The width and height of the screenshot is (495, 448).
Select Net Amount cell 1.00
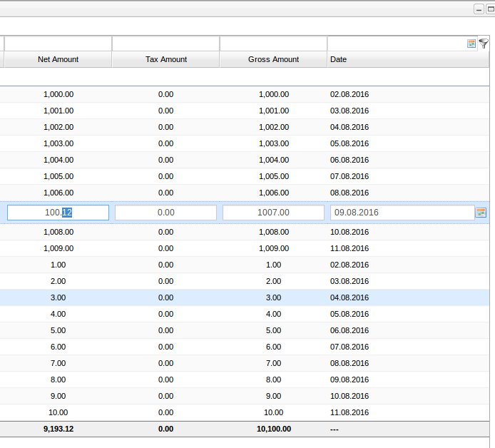coord(58,265)
